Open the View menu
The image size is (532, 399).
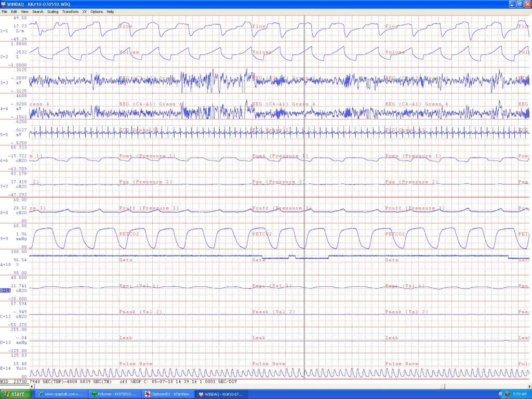24,11
